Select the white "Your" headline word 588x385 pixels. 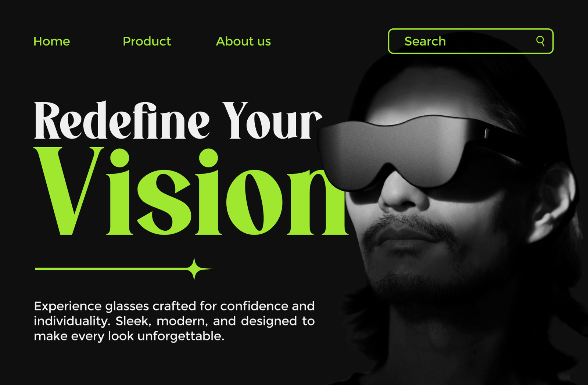(272, 120)
